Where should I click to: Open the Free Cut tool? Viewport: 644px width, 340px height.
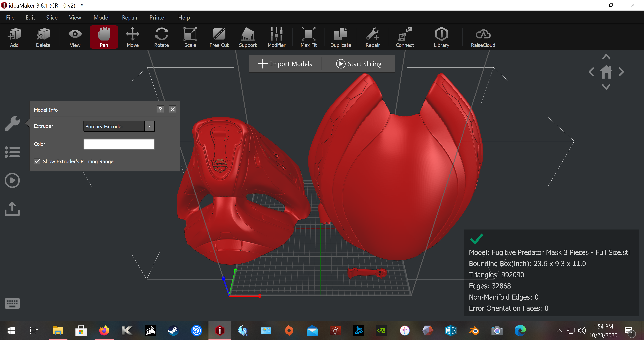coord(219,37)
